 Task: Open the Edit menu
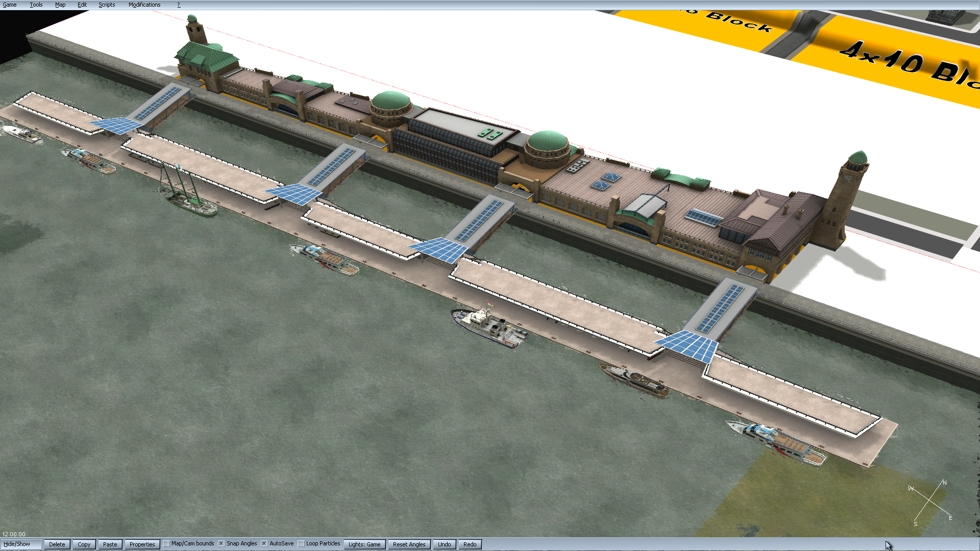tap(82, 5)
